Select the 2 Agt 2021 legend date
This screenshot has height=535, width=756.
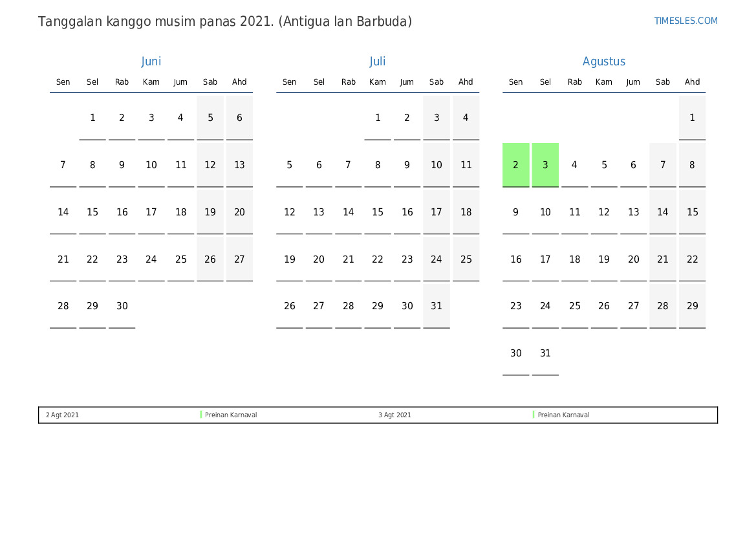62,415
